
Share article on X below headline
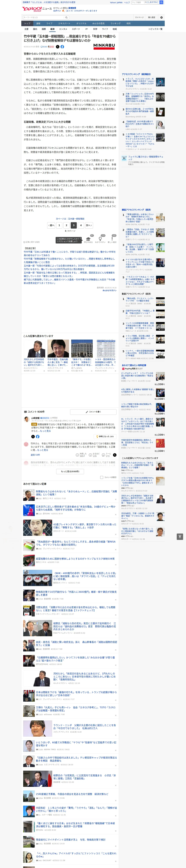coord(57,47)
